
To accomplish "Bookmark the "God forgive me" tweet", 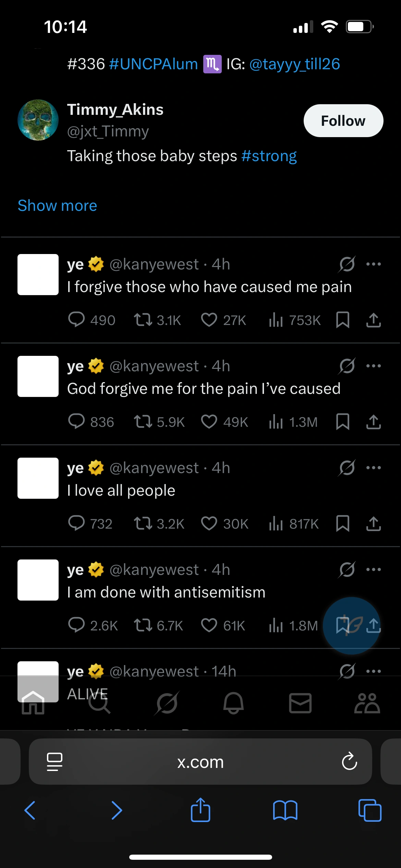I will point(342,422).
